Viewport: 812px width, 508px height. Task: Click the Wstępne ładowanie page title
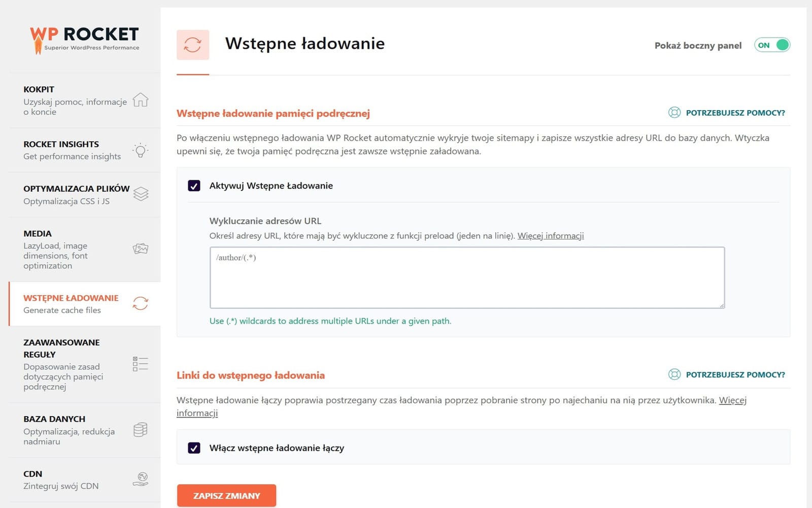point(305,44)
